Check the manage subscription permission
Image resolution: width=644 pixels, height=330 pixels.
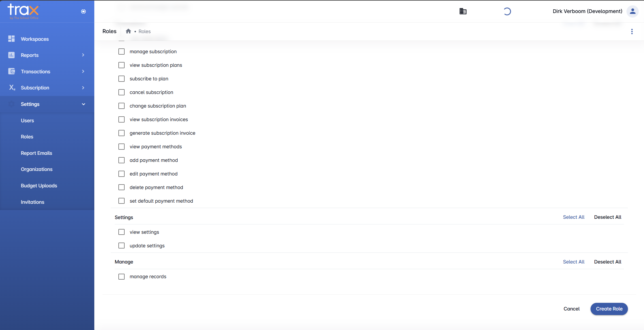click(x=121, y=52)
